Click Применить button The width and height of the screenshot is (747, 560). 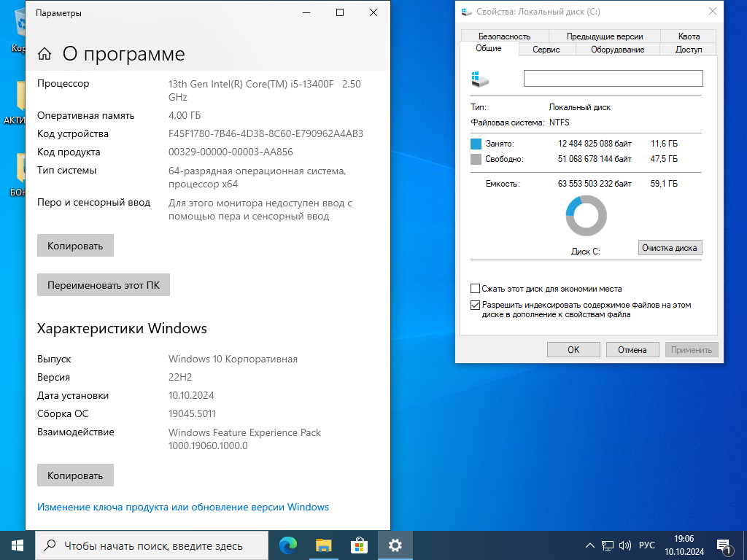[692, 350]
